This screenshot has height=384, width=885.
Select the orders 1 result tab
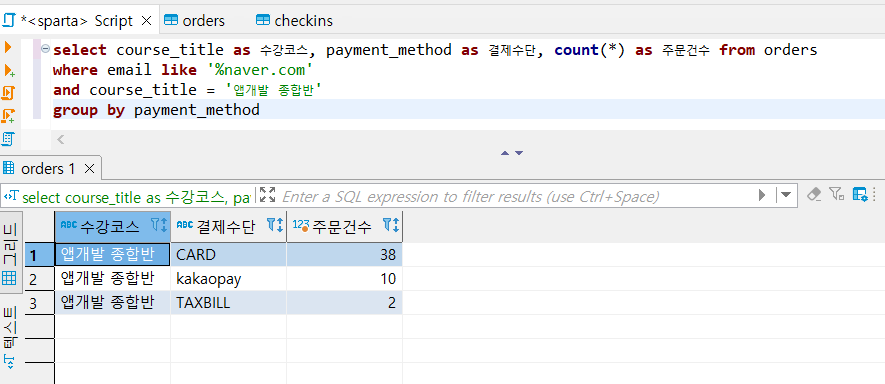click(47, 168)
